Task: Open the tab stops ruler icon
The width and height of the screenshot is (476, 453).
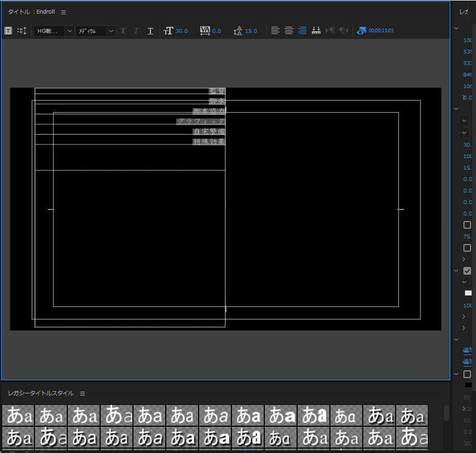Action: point(316,31)
